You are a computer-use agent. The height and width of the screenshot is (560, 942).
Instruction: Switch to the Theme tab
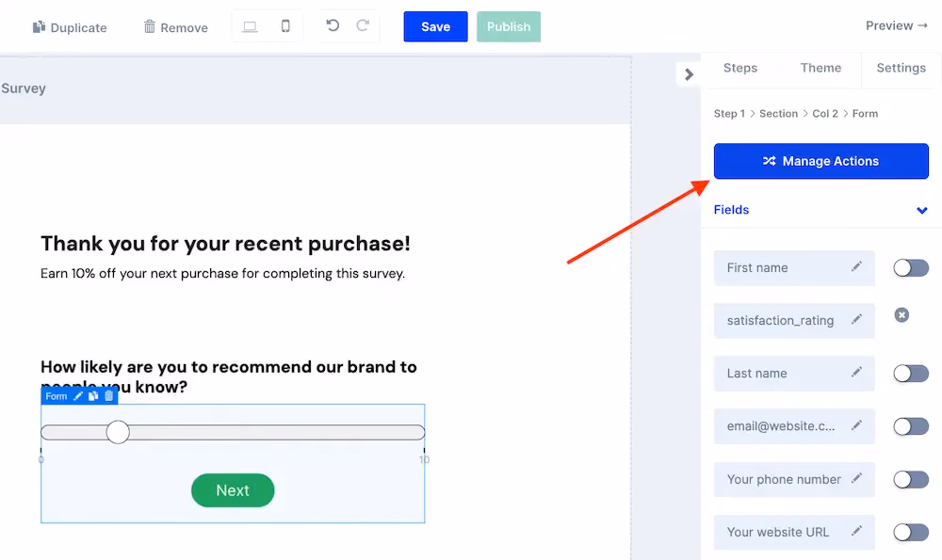click(820, 68)
